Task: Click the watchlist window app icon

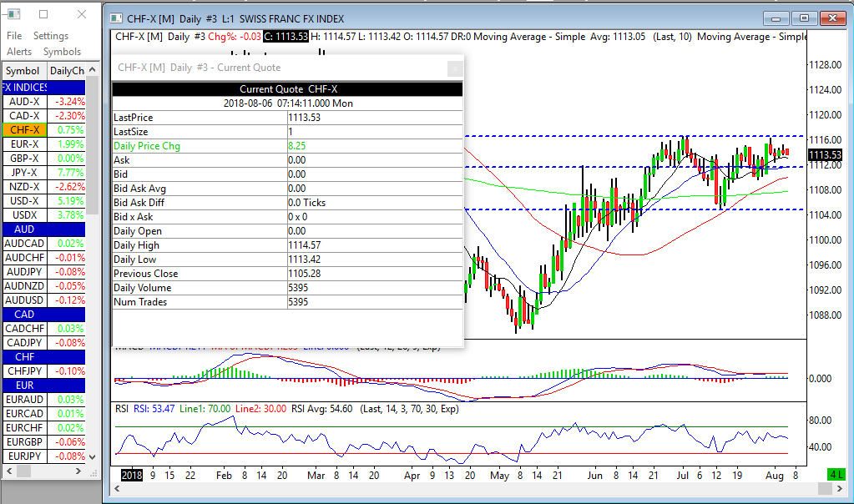Action: tap(13, 14)
